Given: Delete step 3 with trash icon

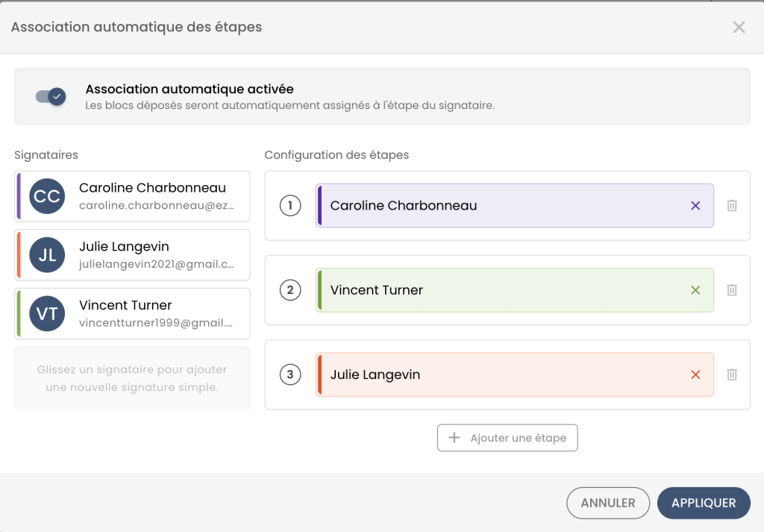Looking at the screenshot, I should 732,375.
